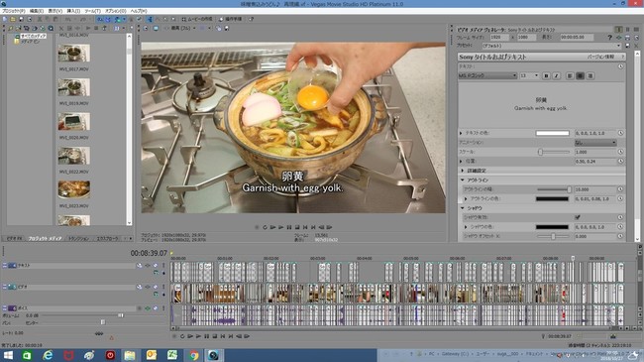
Task: Open the プリセット (preset) dropdown
Action: coord(551,46)
